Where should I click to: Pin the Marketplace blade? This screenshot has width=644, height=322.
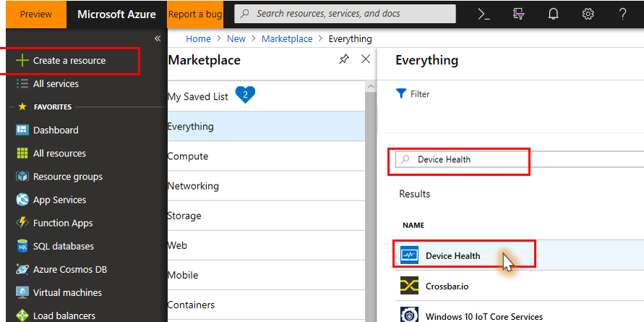[x=343, y=60]
